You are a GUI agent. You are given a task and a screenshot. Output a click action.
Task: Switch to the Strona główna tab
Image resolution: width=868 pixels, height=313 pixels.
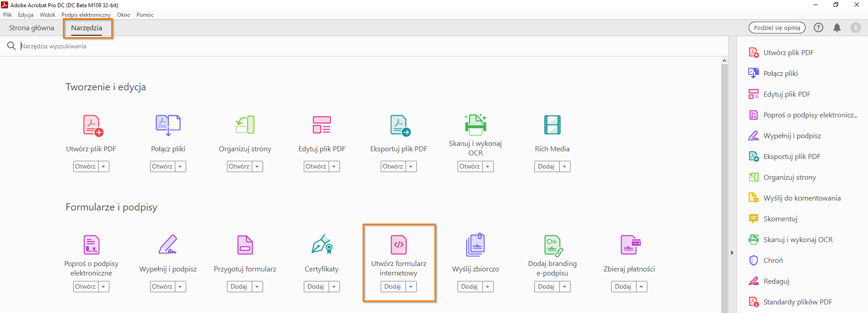(32, 28)
